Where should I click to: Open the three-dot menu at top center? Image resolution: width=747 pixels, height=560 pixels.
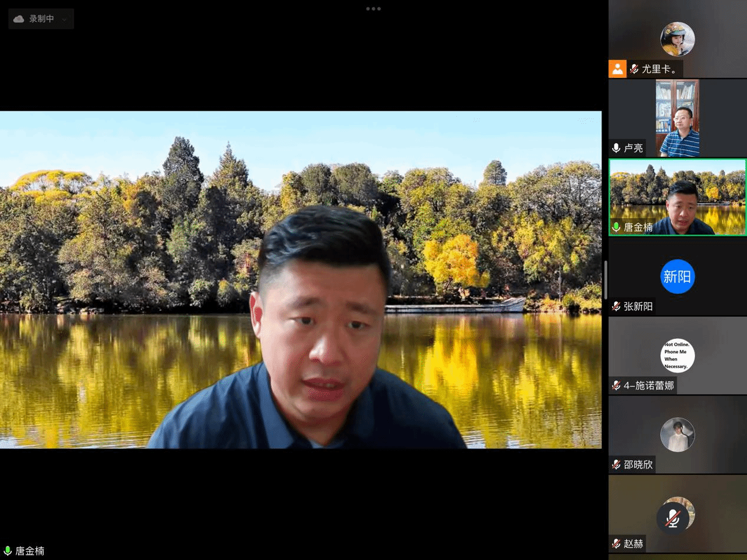point(373,9)
